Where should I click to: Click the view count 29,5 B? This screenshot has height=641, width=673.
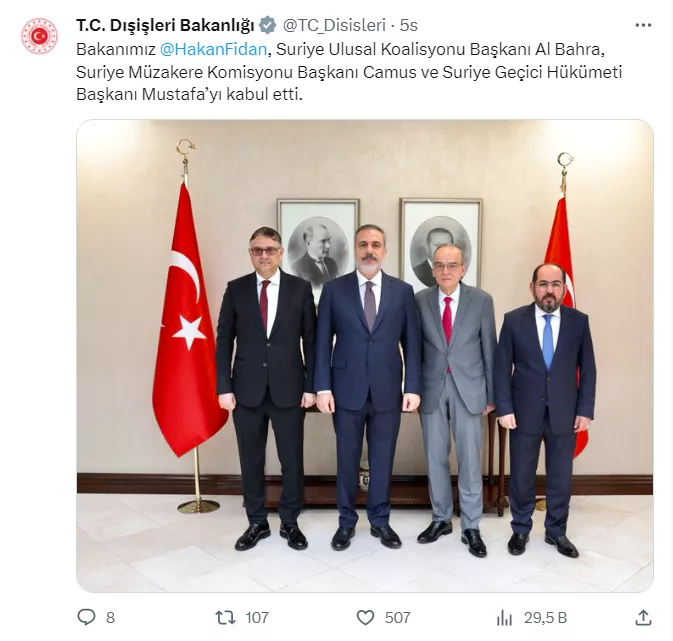(x=545, y=618)
